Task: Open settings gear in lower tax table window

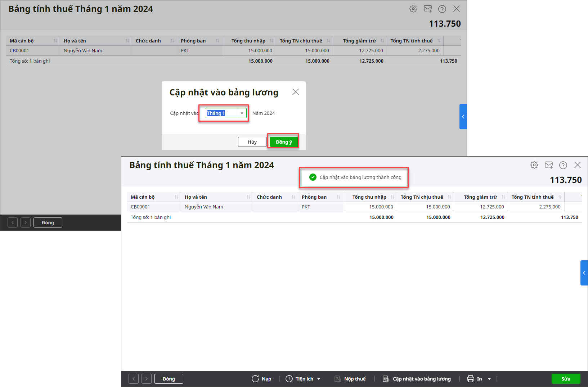Action: [x=534, y=165]
